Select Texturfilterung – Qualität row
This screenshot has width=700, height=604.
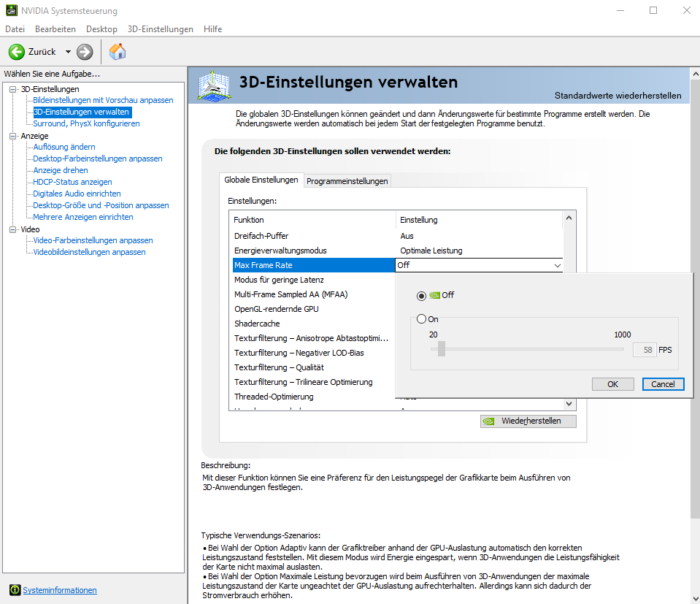(x=314, y=367)
